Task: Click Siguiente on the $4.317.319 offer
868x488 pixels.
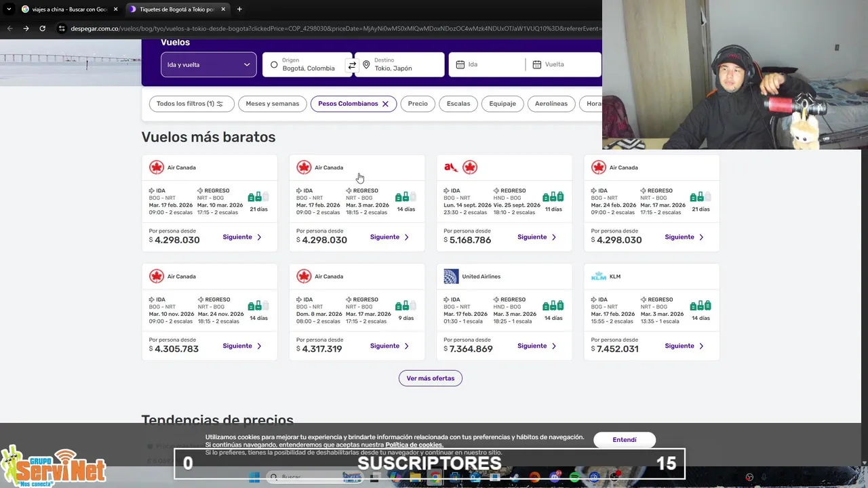Action: tap(389, 346)
